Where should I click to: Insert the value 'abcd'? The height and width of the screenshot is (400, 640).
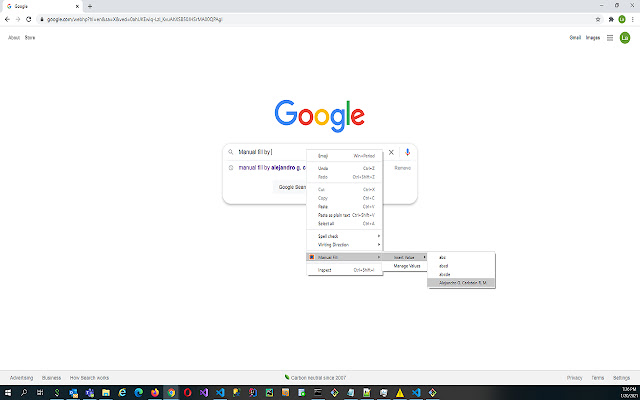(x=461, y=266)
